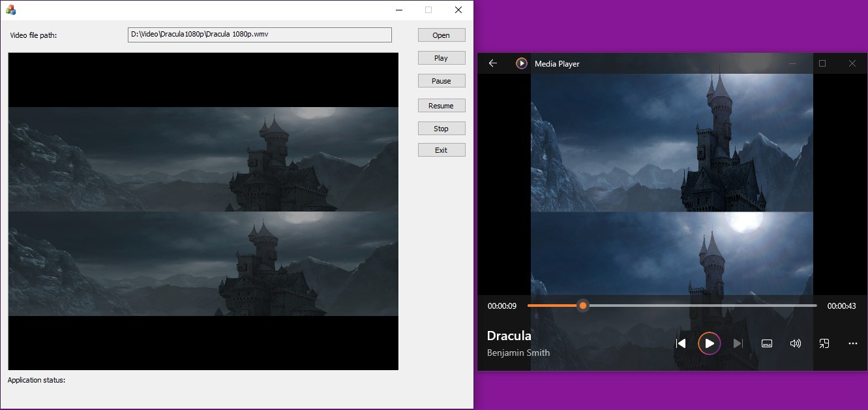Click the orange seek bar thumb in Media Player

point(583,306)
